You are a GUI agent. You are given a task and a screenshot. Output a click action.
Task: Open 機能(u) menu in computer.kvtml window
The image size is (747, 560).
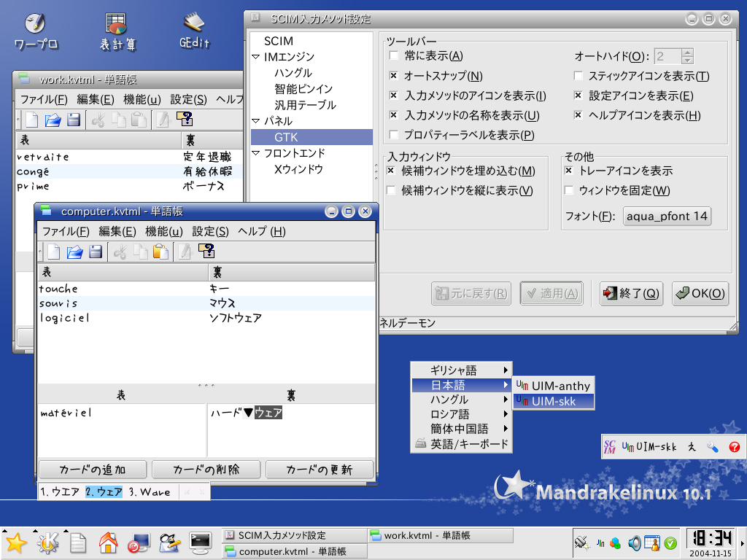pos(164,231)
